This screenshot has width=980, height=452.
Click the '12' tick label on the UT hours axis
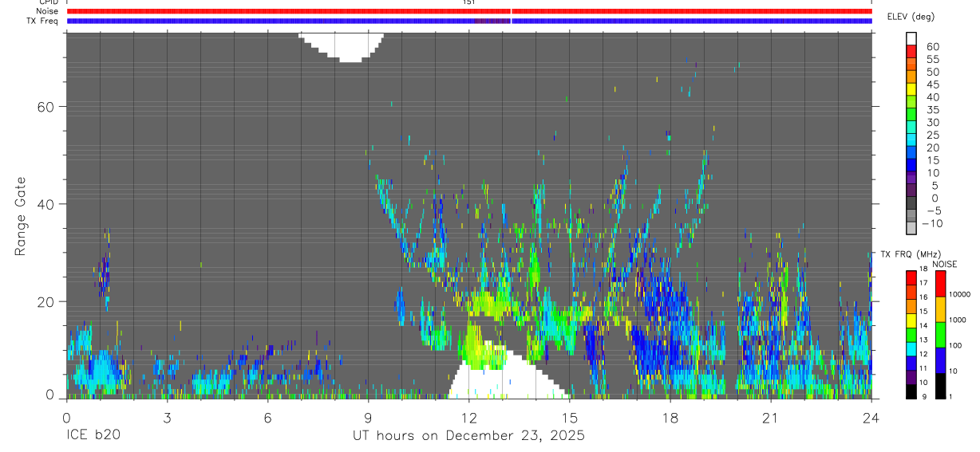point(468,418)
